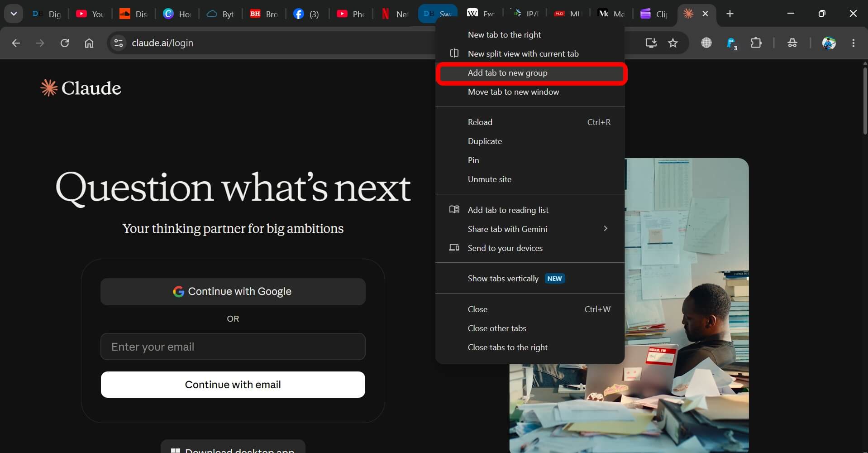Select 'Unmute site' menu entry
Image resolution: width=868 pixels, height=453 pixels.
tap(530, 179)
